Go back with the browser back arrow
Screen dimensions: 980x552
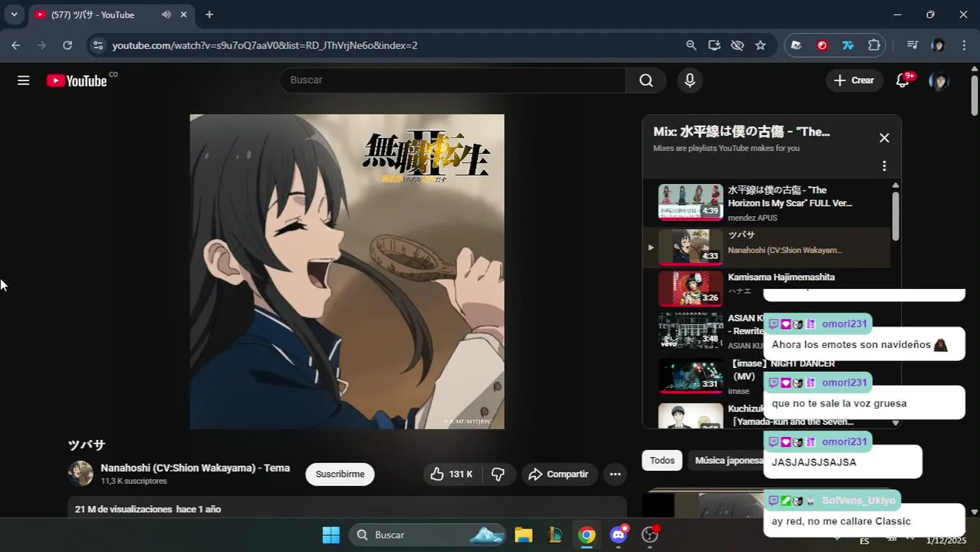click(16, 45)
